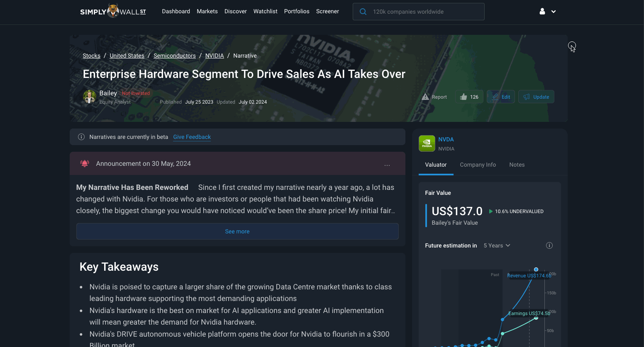
Task: Click the 'July 25 2023' published date
Action: pyautogui.click(x=199, y=102)
